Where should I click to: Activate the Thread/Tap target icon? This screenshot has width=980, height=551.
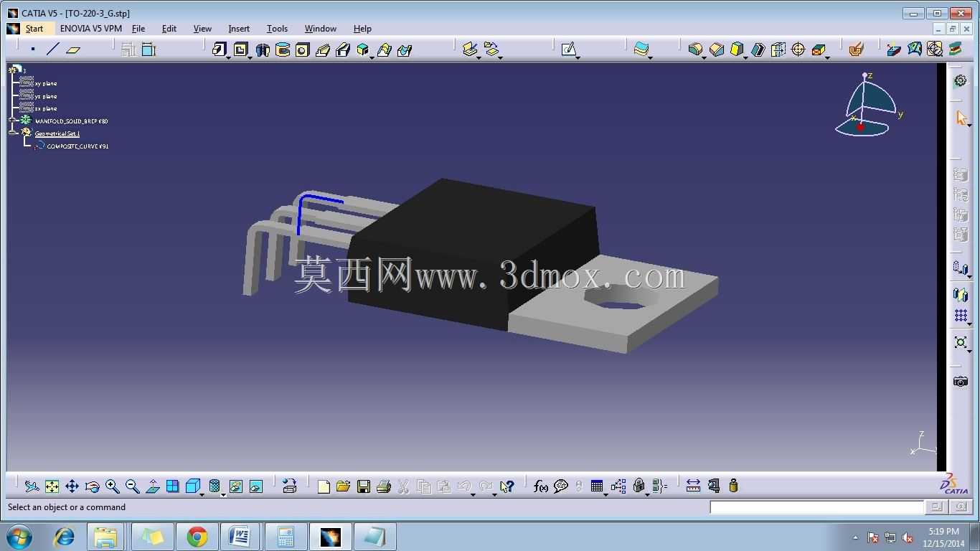tap(798, 50)
